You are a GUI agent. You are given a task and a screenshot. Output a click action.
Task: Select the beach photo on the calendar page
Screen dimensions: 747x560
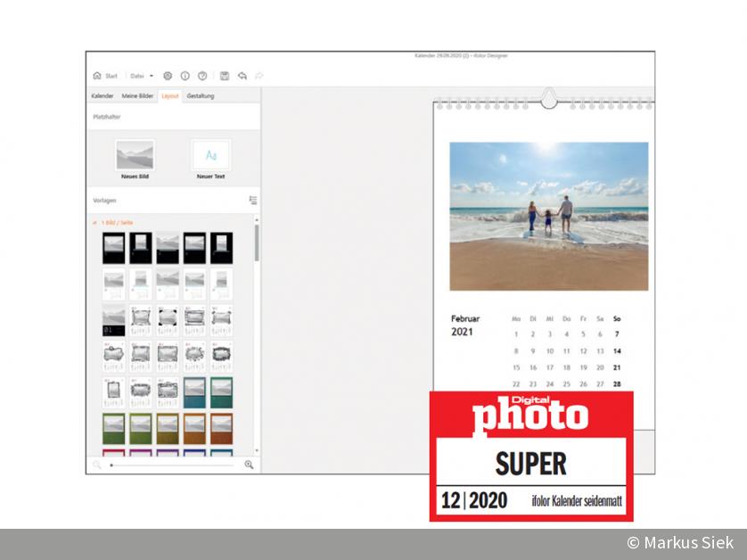point(549,216)
